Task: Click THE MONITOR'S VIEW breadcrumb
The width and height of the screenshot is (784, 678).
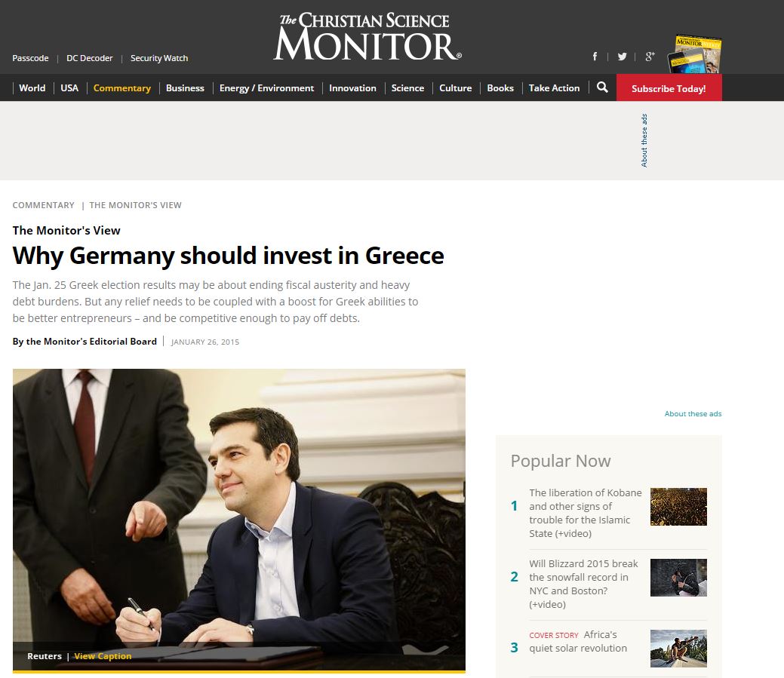Action: point(135,205)
